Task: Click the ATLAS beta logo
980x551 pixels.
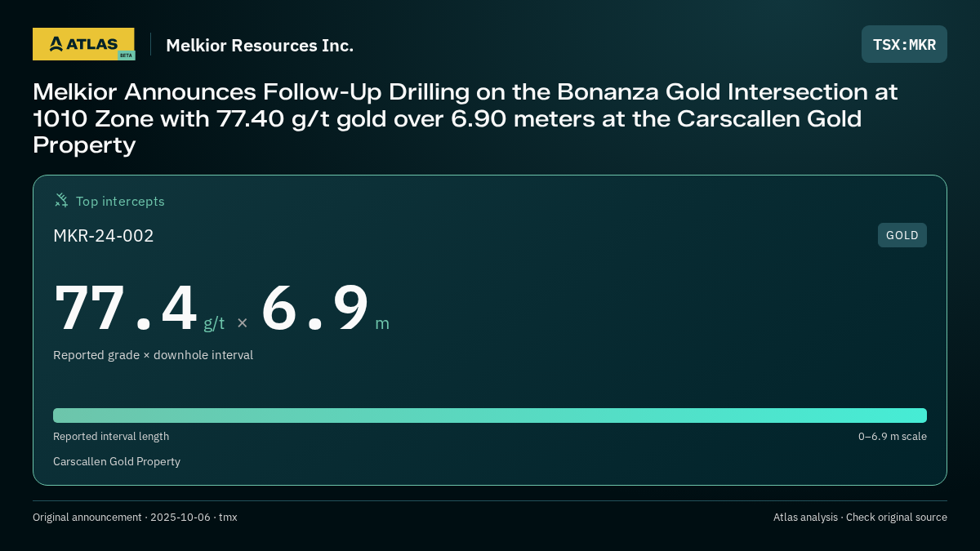Action: click(83, 44)
